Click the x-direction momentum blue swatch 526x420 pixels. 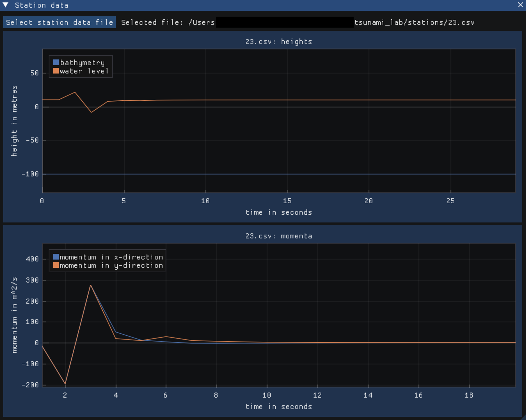click(x=56, y=257)
